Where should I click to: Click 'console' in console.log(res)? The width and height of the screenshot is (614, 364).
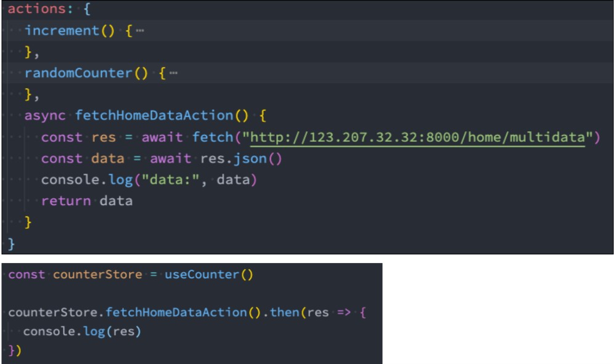48,331
